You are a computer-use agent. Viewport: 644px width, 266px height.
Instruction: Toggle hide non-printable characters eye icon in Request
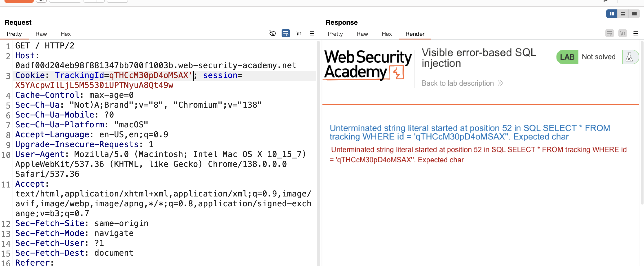pyautogui.click(x=273, y=33)
